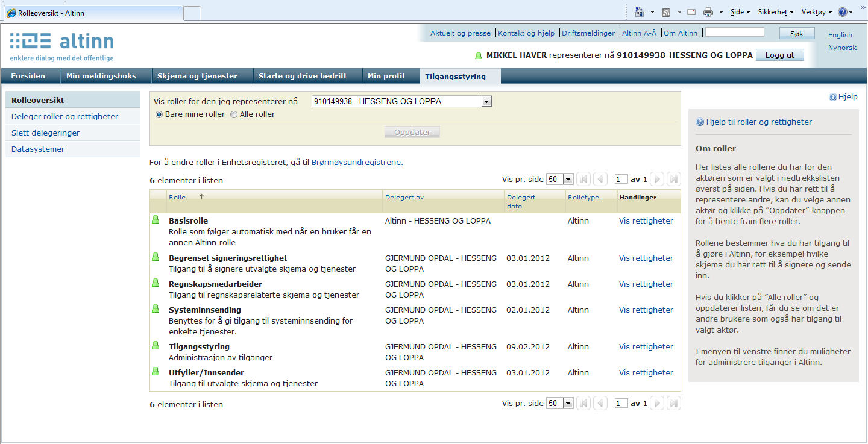The height and width of the screenshot is (444, 868).
Task: Click green icon next to Utfyller/Innsender
Action: coord(156,372)
